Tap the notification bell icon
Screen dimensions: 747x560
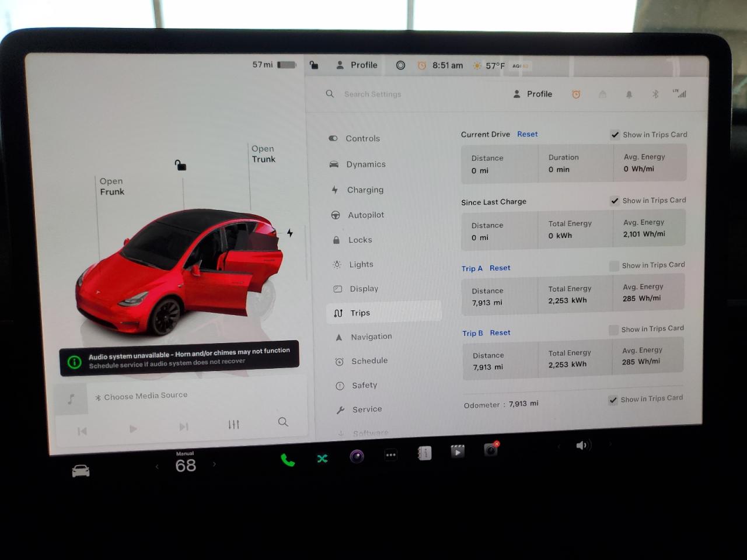pyautogui.click(x=629, y=94)
